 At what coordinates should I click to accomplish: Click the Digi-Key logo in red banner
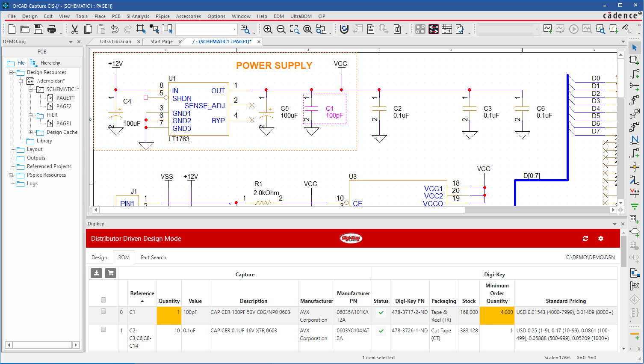[x=351, y=238]
